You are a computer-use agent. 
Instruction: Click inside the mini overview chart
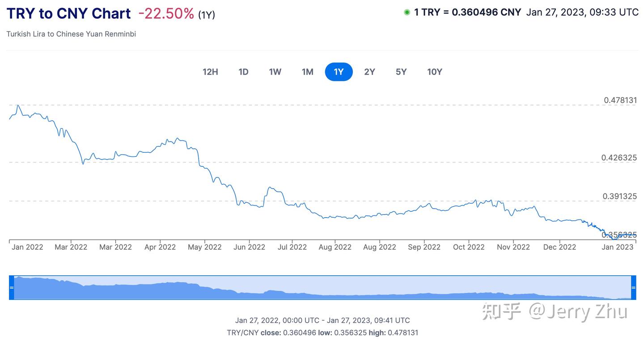click(x=313, y=287)
